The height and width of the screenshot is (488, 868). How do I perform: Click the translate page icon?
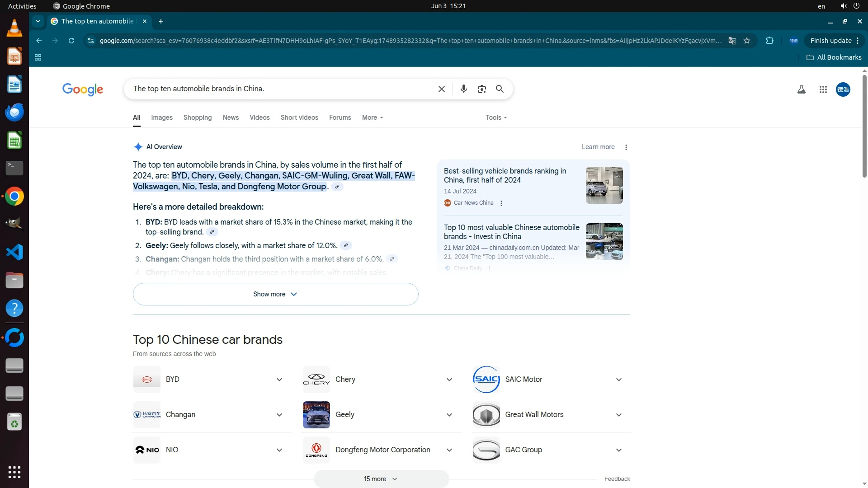click(x=732, y=41)
